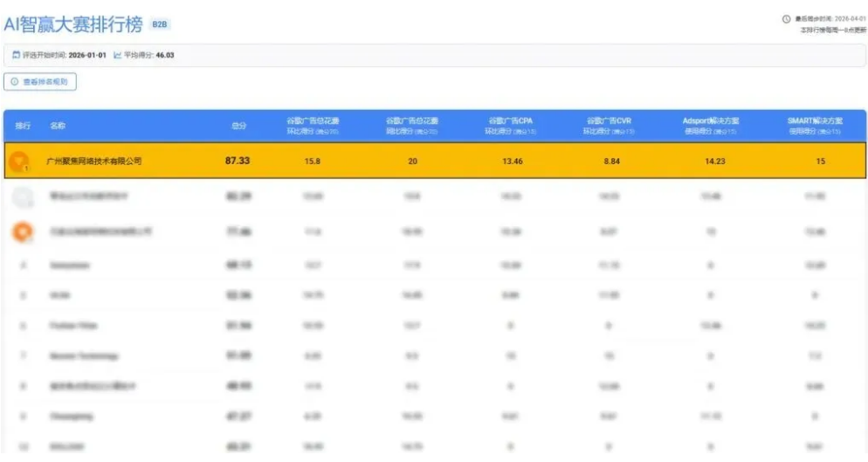
Task: Click the 谷歌广告总花费 同比得分 column header
Action: (412, 126)
